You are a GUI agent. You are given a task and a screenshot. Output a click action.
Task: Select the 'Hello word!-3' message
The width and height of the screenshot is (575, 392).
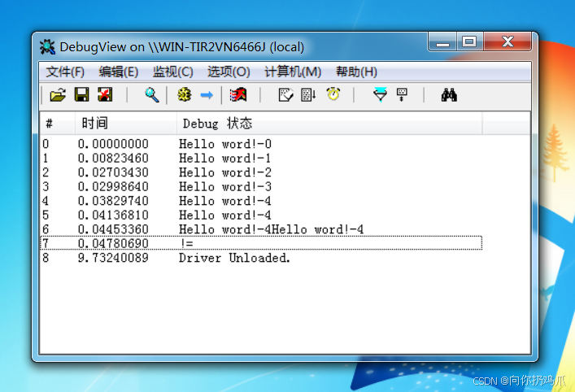click(x=225, y=187)
